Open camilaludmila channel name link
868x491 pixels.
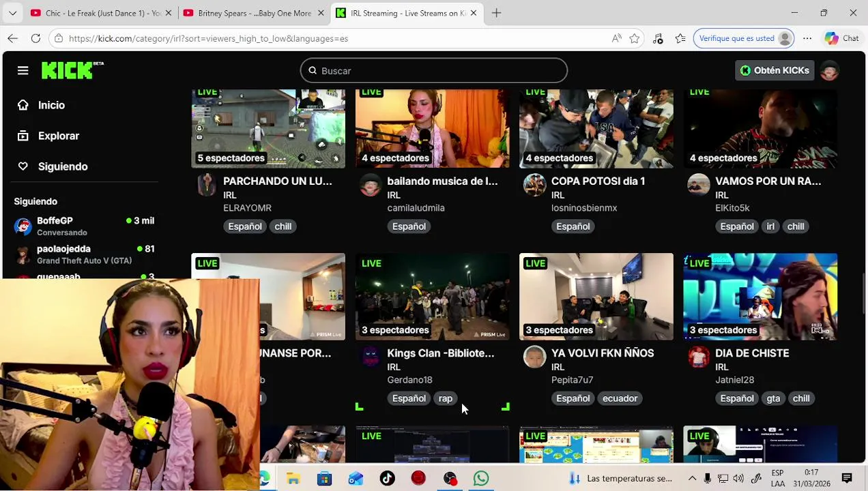point(416,208)
